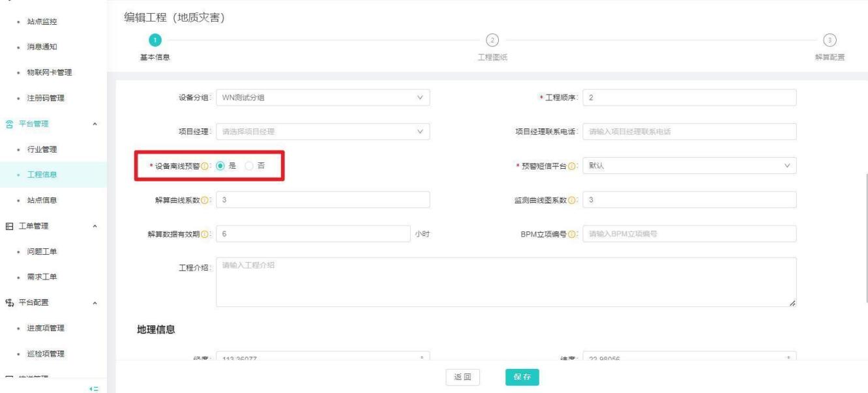Click info icon beside 设备离线预警 label
The width and height of the screenshot is (868, 393).
(205, 166)
